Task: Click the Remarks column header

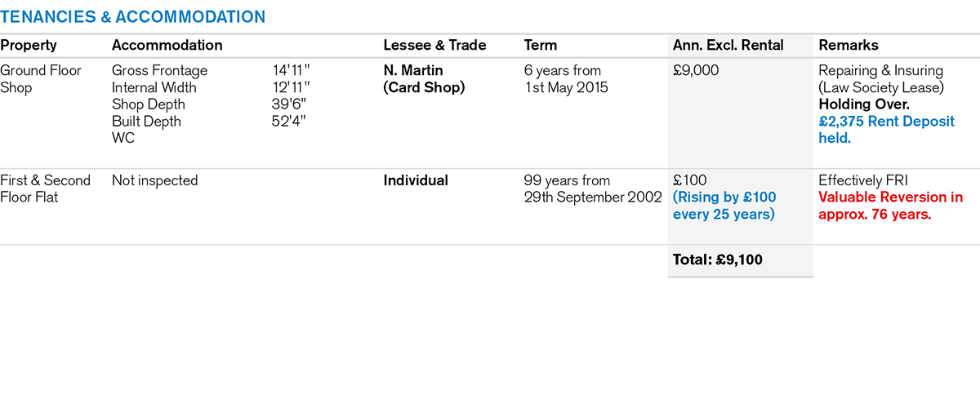Action: [x=849, y=46]
